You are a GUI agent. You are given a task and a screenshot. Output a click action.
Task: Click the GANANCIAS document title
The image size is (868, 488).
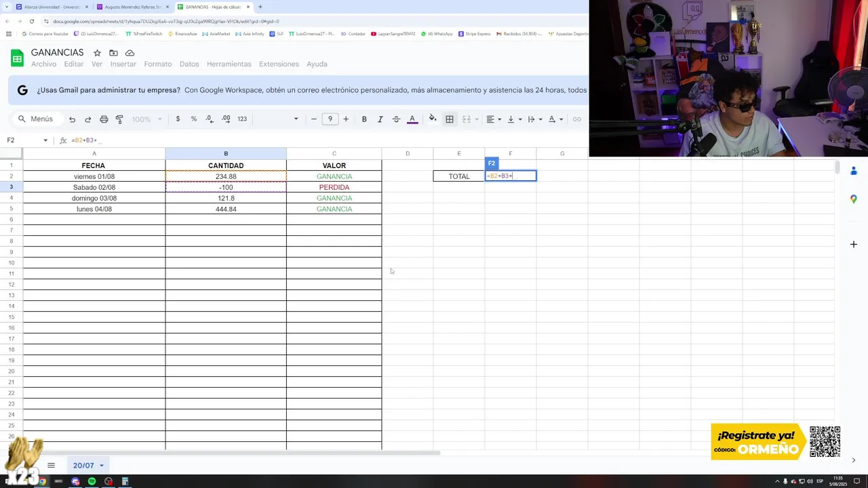[x=58, y=52]
